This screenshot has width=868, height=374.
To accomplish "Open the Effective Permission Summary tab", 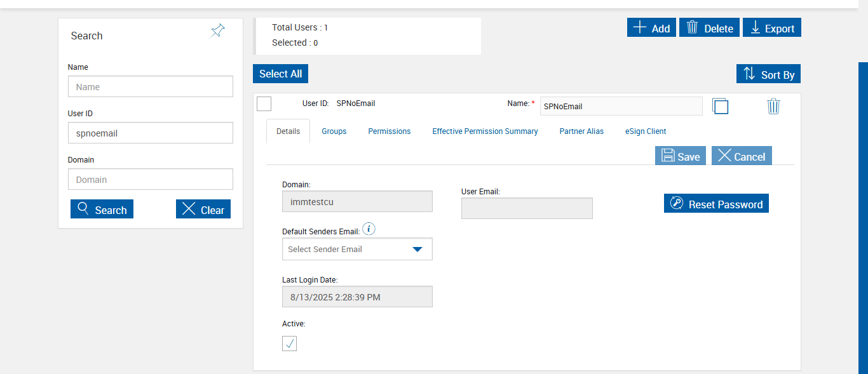I will pos(485,131).
